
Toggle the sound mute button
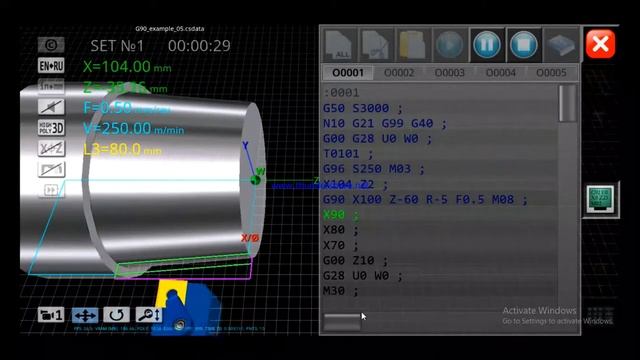tap(51, 107)
